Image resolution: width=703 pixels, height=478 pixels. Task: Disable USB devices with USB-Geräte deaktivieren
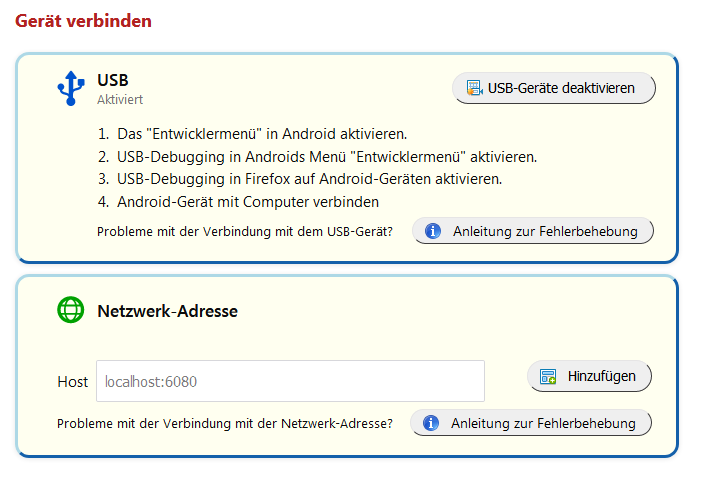pyautogui.click(x=554, y=88)
